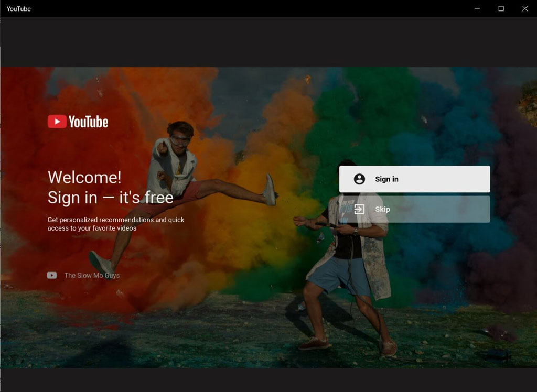Viewport: 537px width, 392px height.
Task: Close the YouTube window
Action: pyautogui.click(x=525, y=8)
